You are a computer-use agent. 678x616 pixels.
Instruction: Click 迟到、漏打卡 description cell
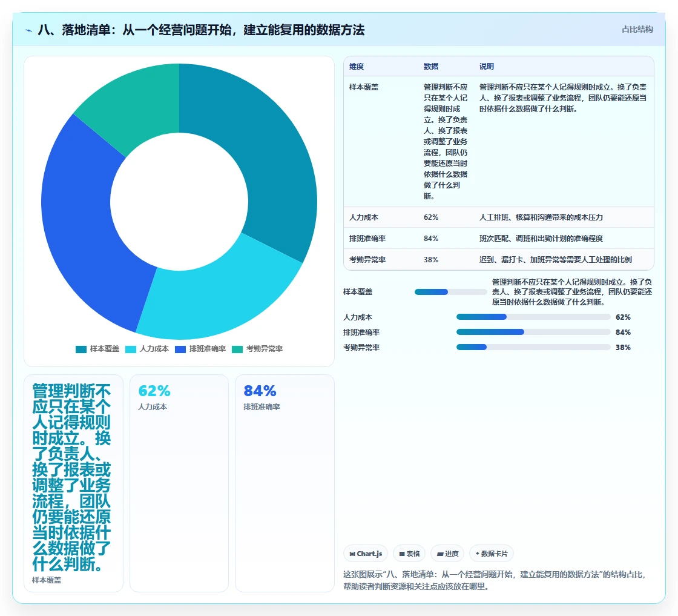pyautogui.click(x=556, y=260)
